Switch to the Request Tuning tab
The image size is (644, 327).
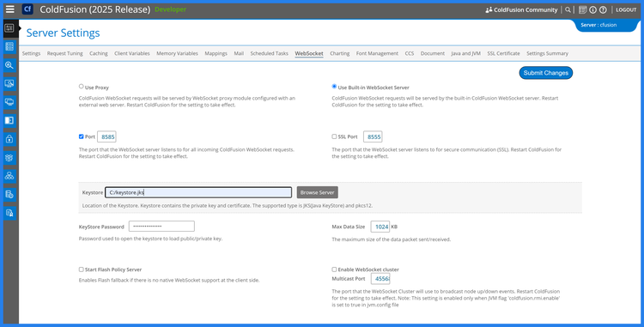click(65, 53)
